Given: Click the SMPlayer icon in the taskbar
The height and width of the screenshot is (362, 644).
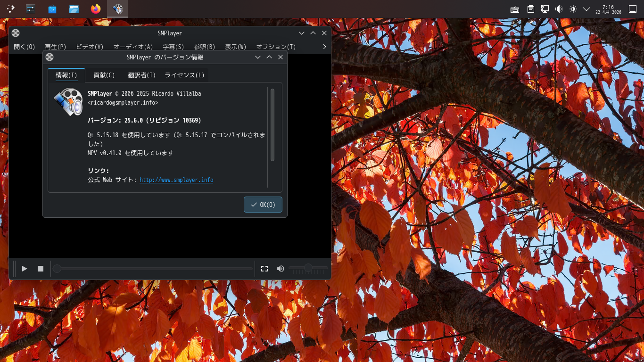Looking at the screenshot, I should tap(117, 8).
